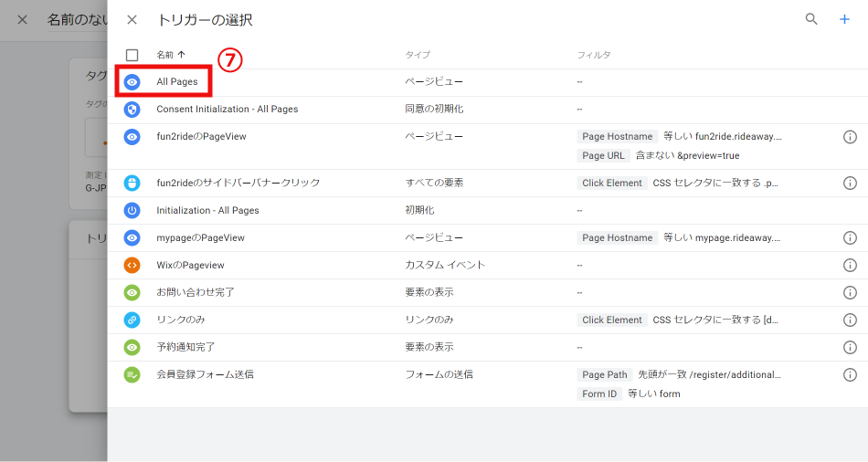Close the trigger selection panel
The height and width of the screenshot is (462, 868).
(x=132, y=19)
